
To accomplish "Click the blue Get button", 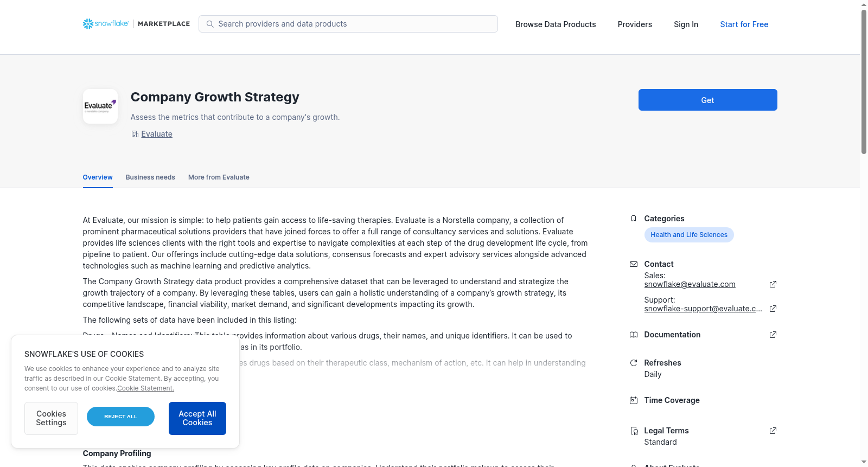I will point(707,100).
